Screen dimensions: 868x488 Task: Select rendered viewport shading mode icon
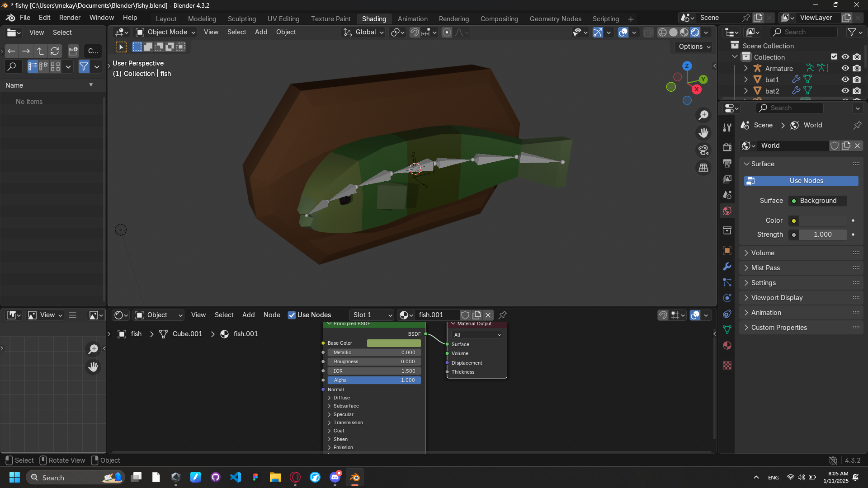(x=695, y=33)
